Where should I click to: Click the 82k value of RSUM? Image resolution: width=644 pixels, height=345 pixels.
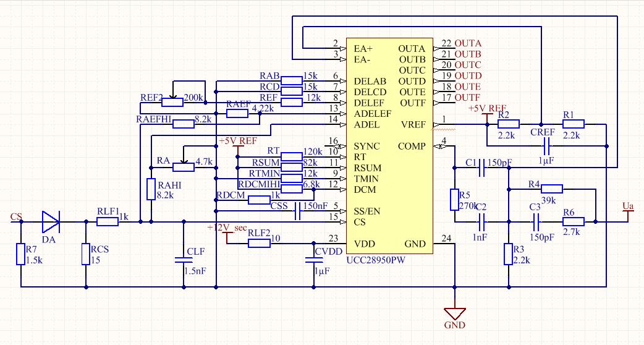click(x=310, y=163)
